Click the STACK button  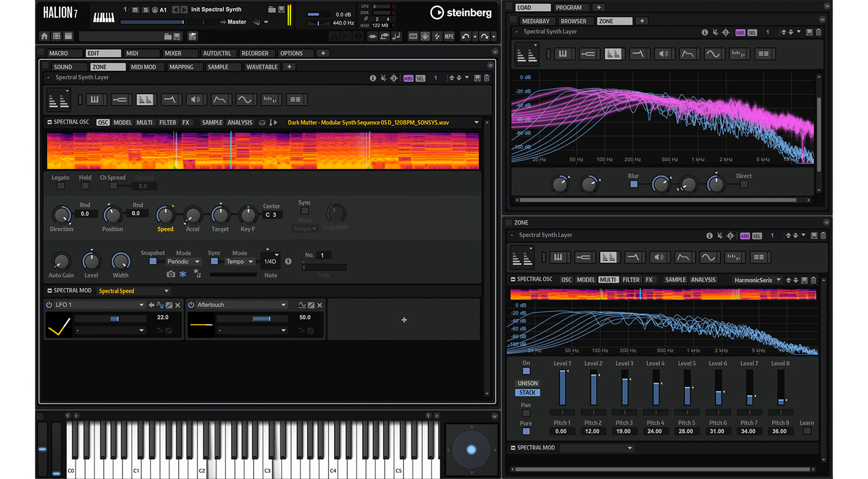(528, 393)
